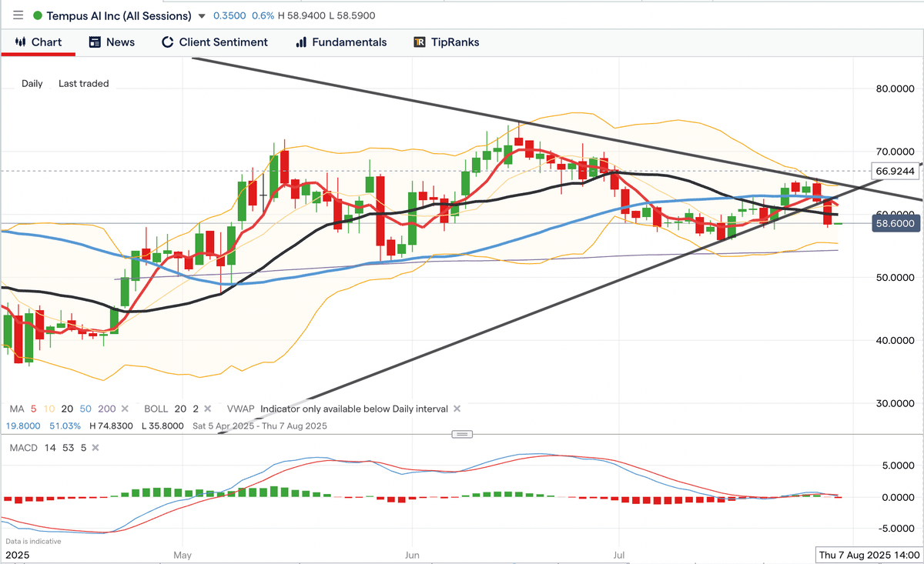
Task: Click the Sat 5 Apr 2025 - Thu 7 Aug 2025 range
Action: [x=259, y=426]
